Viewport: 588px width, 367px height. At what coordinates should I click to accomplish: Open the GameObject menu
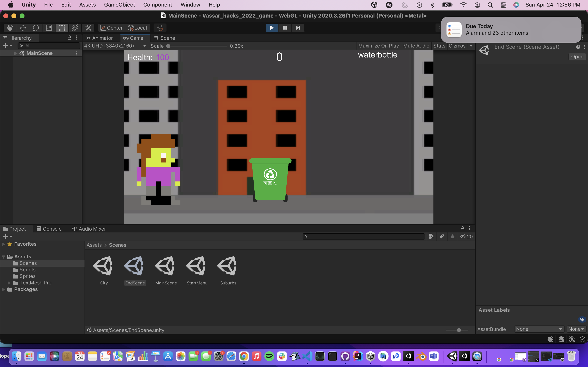(x=119, y=5)
